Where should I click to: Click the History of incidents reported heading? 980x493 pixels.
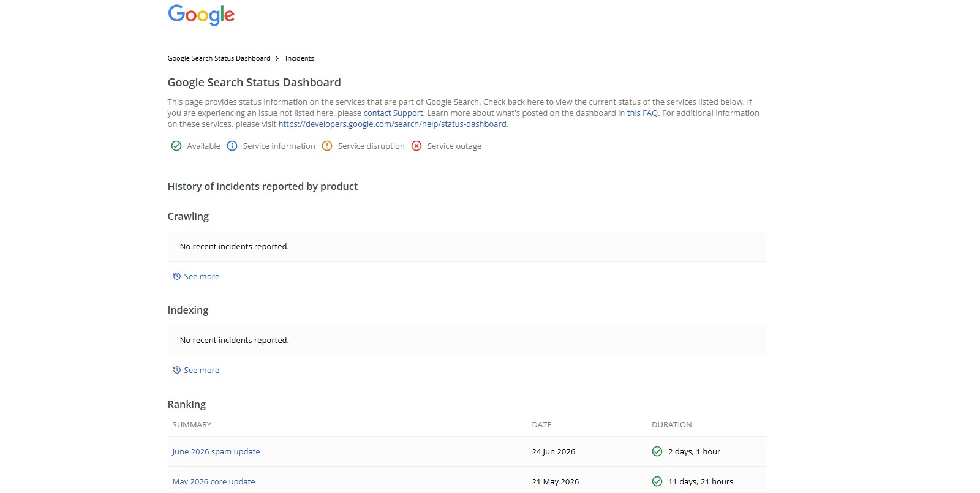point(263,186)
